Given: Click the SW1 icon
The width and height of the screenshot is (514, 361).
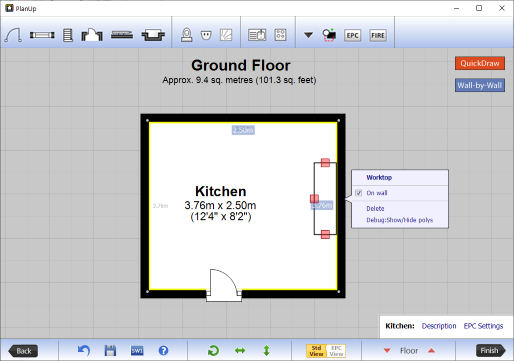Looking at the screenshot, I should 137,351.
